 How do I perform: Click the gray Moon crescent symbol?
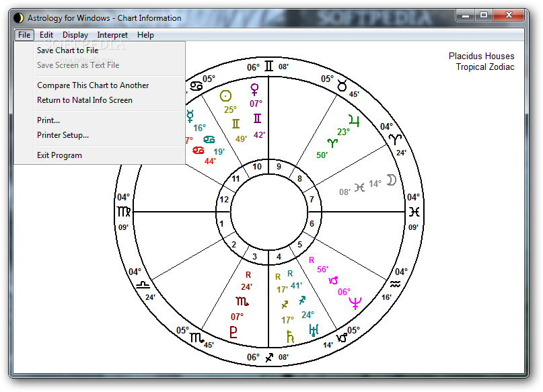(x=392, y=180)
